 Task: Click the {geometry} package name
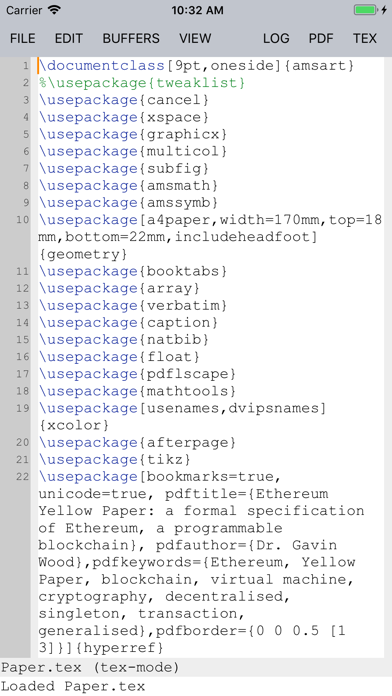(83, 254)
